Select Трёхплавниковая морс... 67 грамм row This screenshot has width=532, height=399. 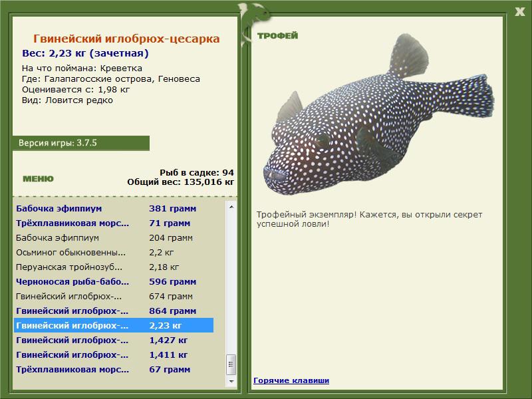coord(114,369)
